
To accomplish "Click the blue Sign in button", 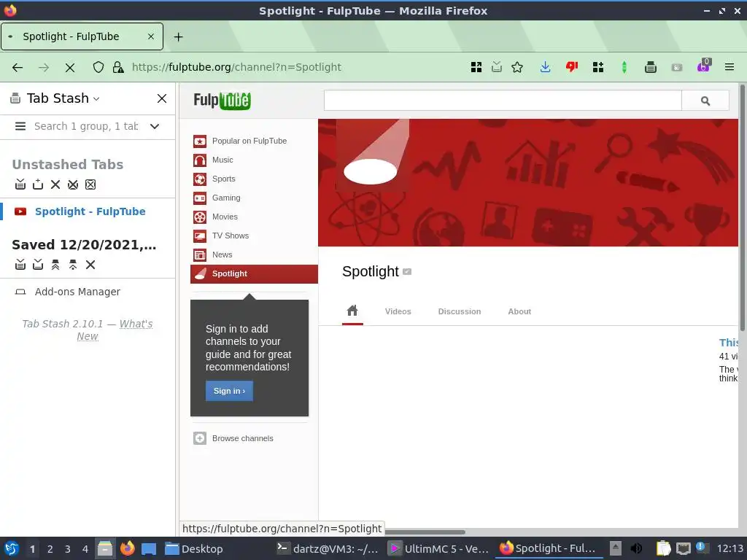I will (x=229, y=391).
